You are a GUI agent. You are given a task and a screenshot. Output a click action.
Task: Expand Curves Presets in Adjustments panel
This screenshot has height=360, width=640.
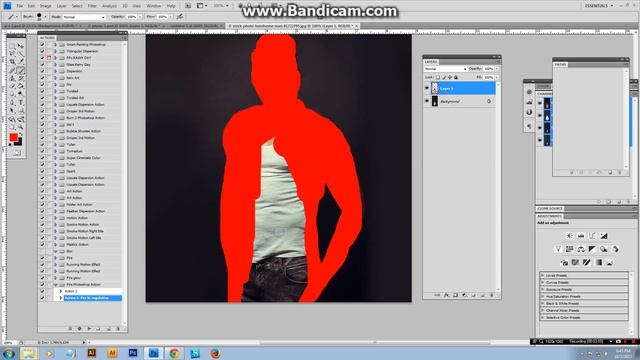(543, 282)
